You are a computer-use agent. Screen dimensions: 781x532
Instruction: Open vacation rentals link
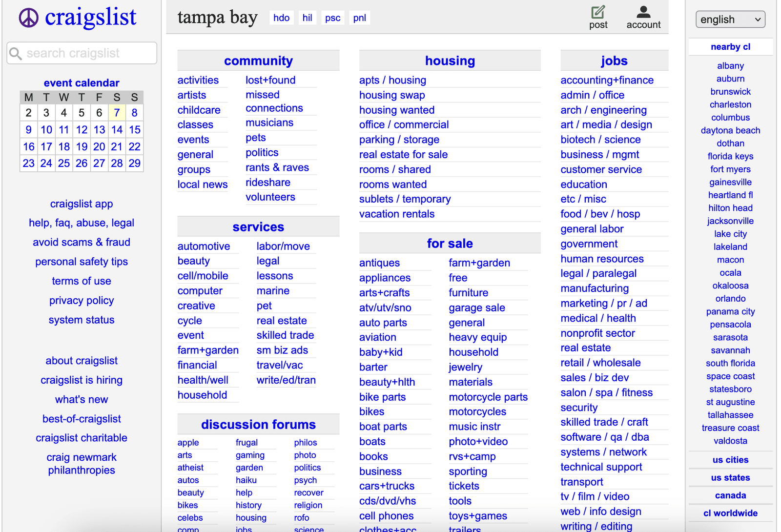396,214
